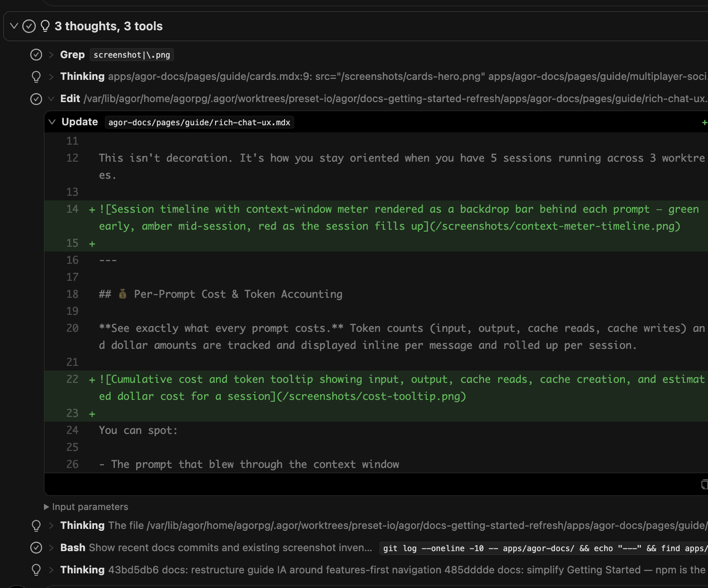Expand the Input parameters disclosure triangle

[x=46, y=507]
